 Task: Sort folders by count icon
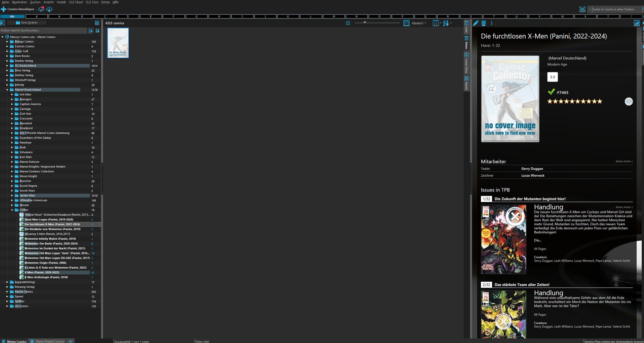[x=97, y=31]
